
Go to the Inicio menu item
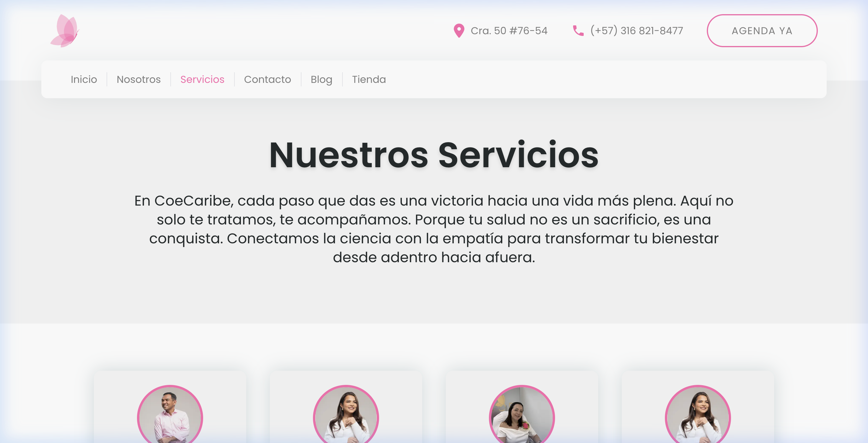coord(84,79)
